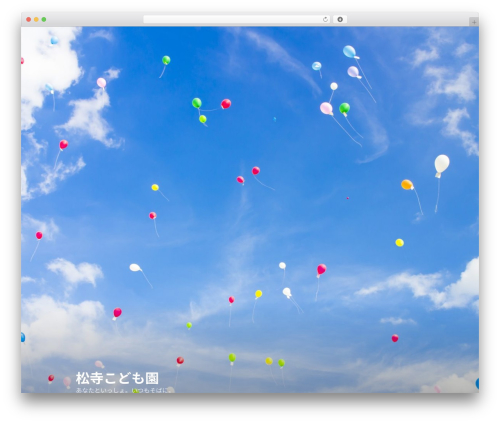Screen dimensions: 500x423
Task: Click the yellow minimize window button
Action: tap(36, 19)
